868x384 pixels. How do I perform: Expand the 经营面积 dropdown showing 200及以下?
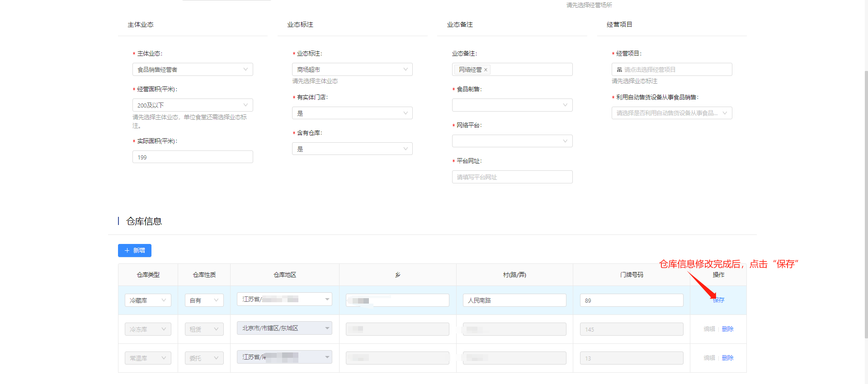(x=193, y=105)
